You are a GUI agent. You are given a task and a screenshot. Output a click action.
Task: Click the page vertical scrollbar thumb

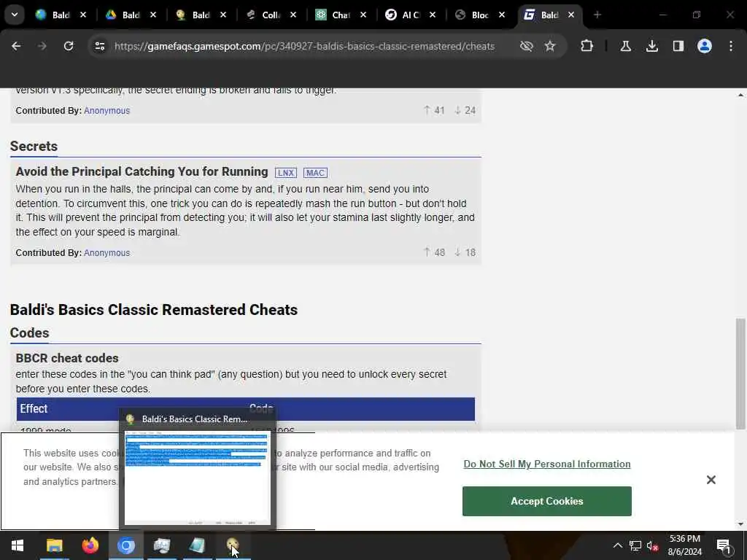pyautogui.click(x=740, y=374)
